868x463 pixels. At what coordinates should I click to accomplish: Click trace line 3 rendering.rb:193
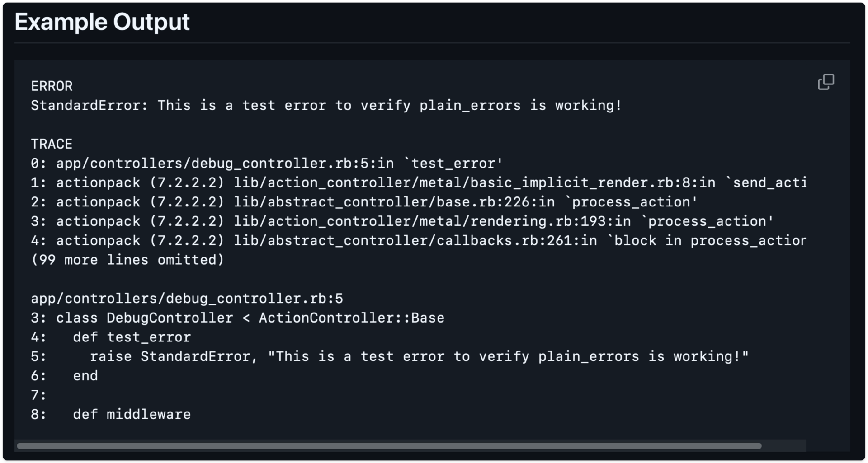[402, 221]
